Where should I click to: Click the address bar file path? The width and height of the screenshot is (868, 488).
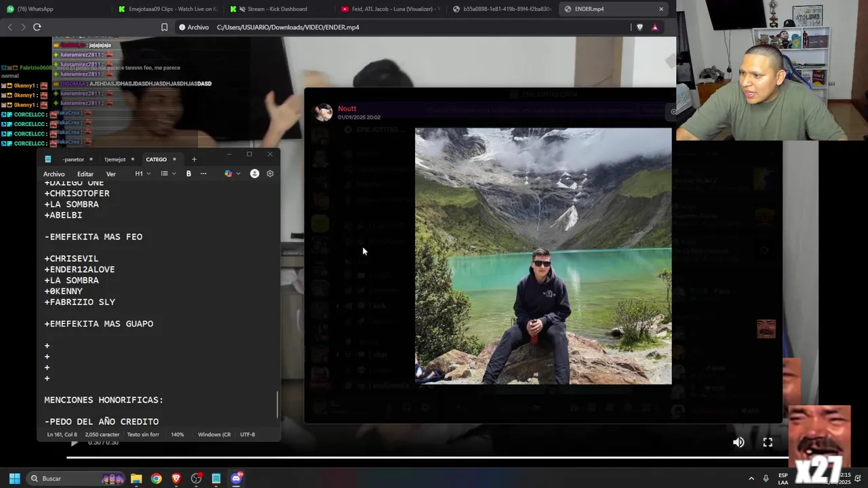(288, 27)
